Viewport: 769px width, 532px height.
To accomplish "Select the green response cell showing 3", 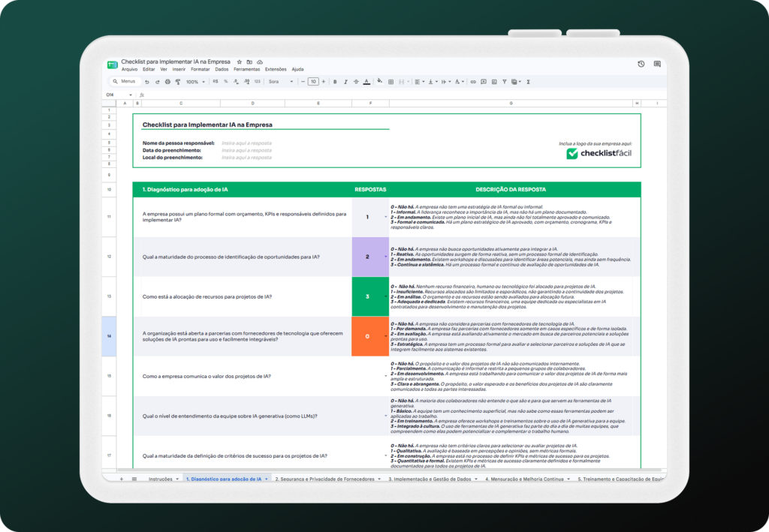I will point(370,296).
